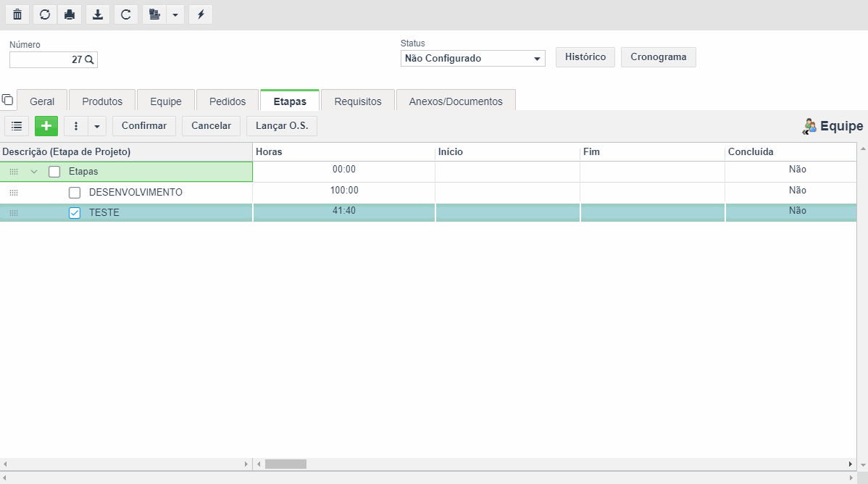Open the list view icon in Etapas toolbar
The width and height of the screenshot is (868, 484).
[x=17, y=125]
